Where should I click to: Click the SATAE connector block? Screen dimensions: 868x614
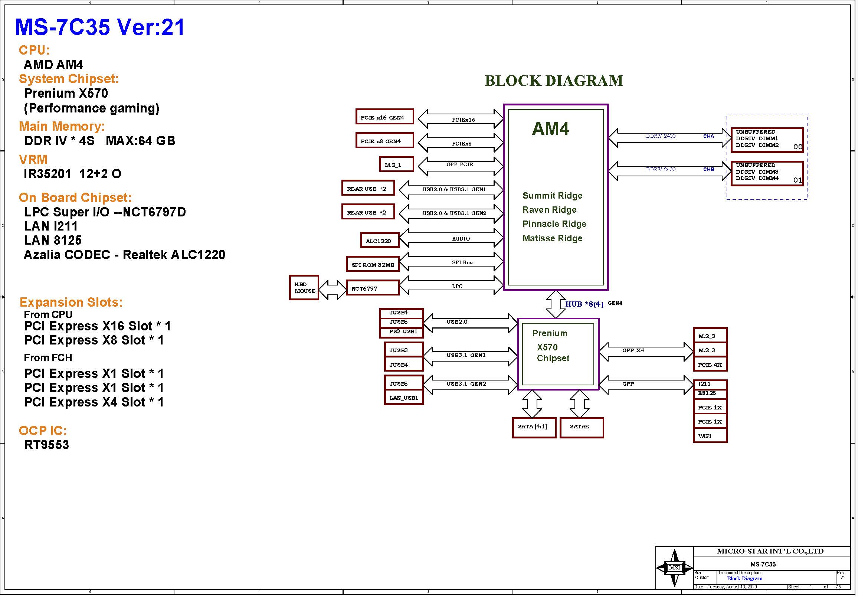(x=582, y=428)
